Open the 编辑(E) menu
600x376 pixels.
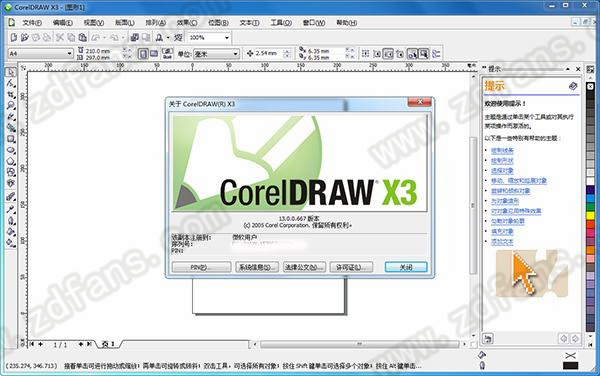62,23
